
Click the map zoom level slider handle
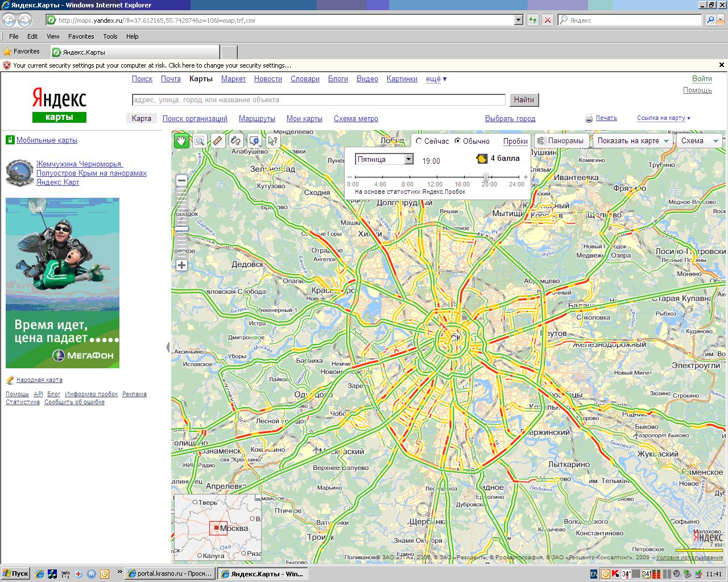click(x=182, y=228)
